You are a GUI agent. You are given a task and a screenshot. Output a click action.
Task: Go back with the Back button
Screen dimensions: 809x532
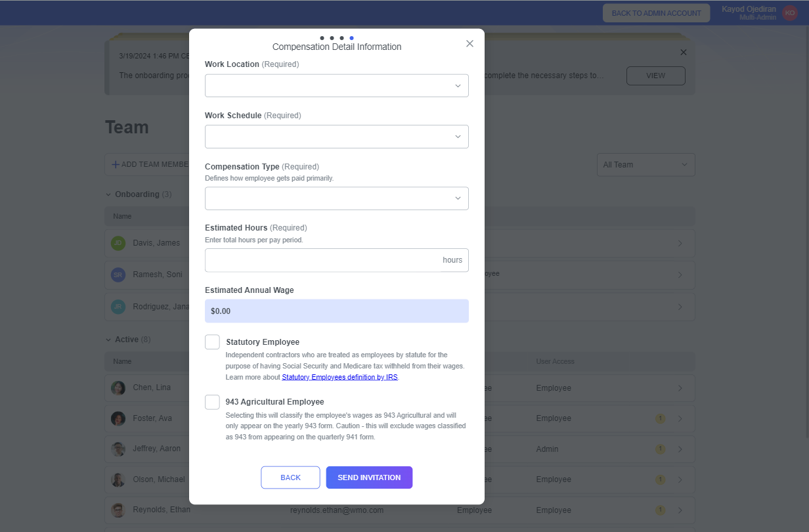pyautogui.click(x=290, y=477)
